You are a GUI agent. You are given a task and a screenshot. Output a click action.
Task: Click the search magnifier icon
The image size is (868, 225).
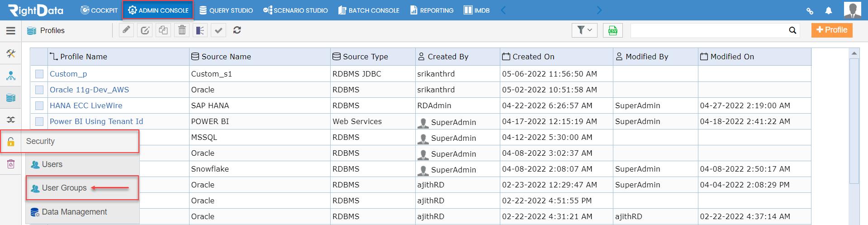pyautogui.click(x=792, y=30)
